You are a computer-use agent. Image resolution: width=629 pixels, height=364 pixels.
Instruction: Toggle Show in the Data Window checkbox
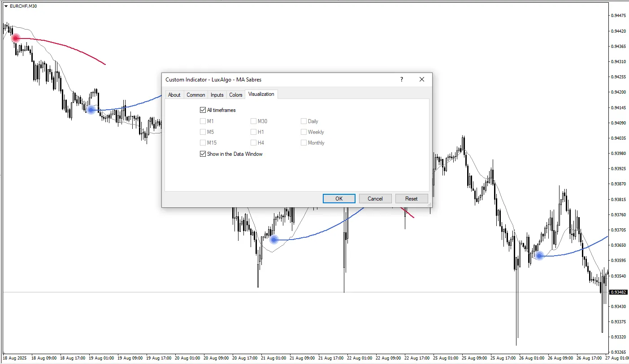[x=203, y=154]
